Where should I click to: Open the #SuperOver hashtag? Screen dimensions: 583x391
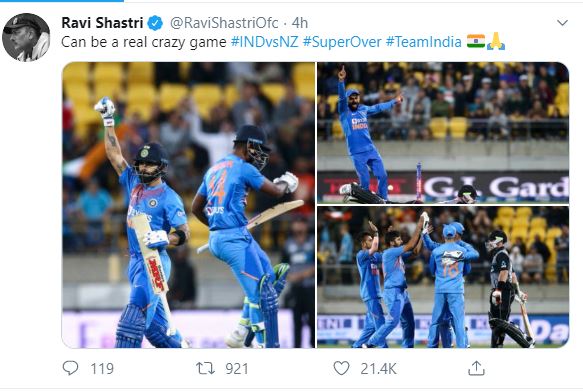click(x=342, y=42)
